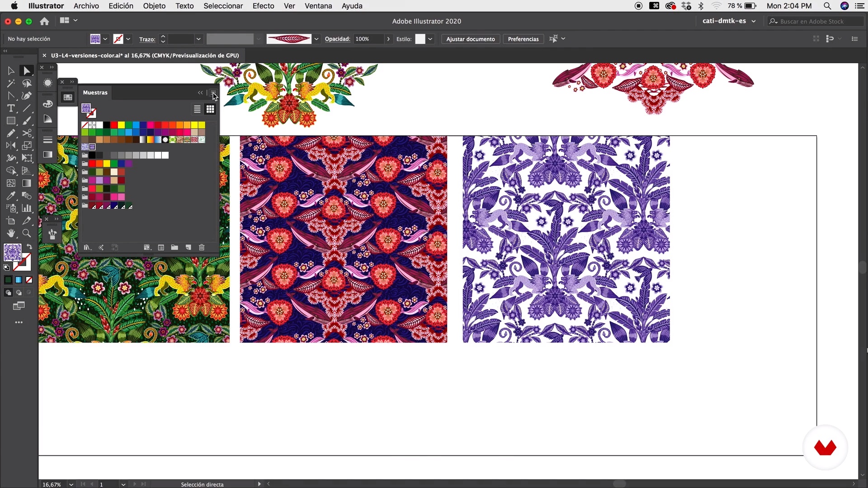This screenshot has height=488, width=868.
Task: Switch swatches to thumbnail grid view
Action: tap(210, 109)
